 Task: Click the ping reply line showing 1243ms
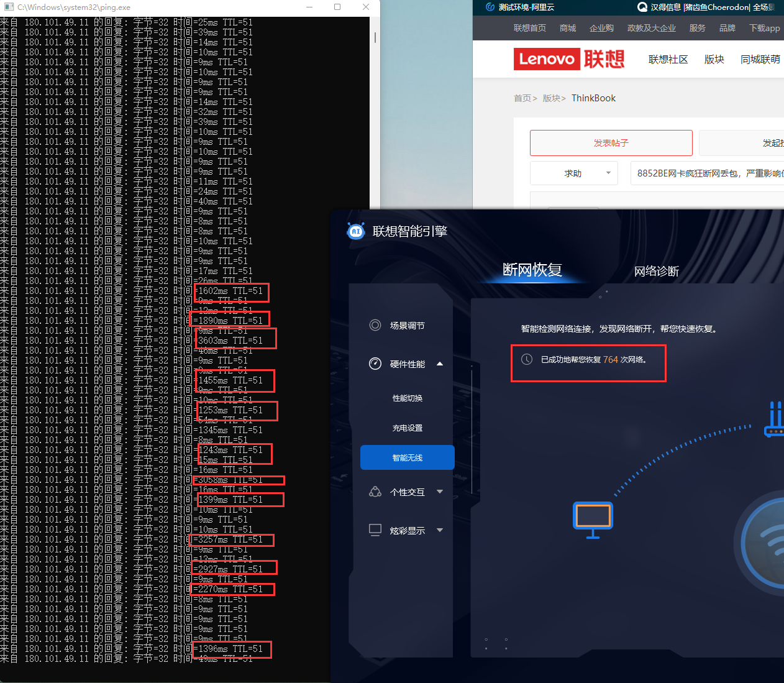tap(132, 450)
